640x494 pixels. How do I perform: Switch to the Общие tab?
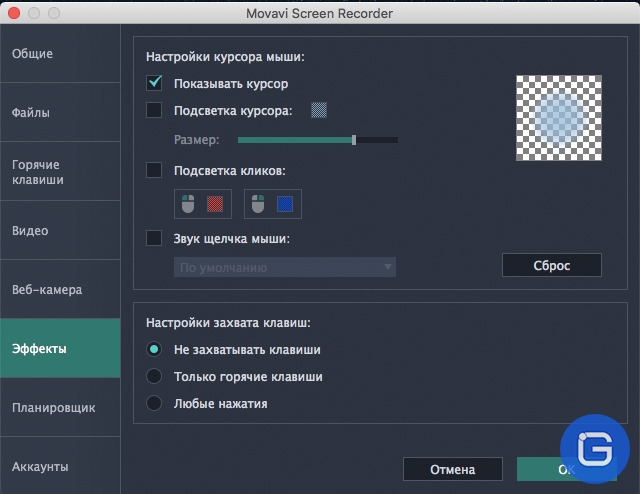60,53
